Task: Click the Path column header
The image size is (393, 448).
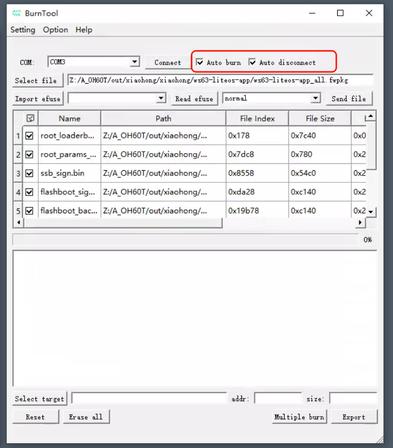Action: click(x=163, y=118)
